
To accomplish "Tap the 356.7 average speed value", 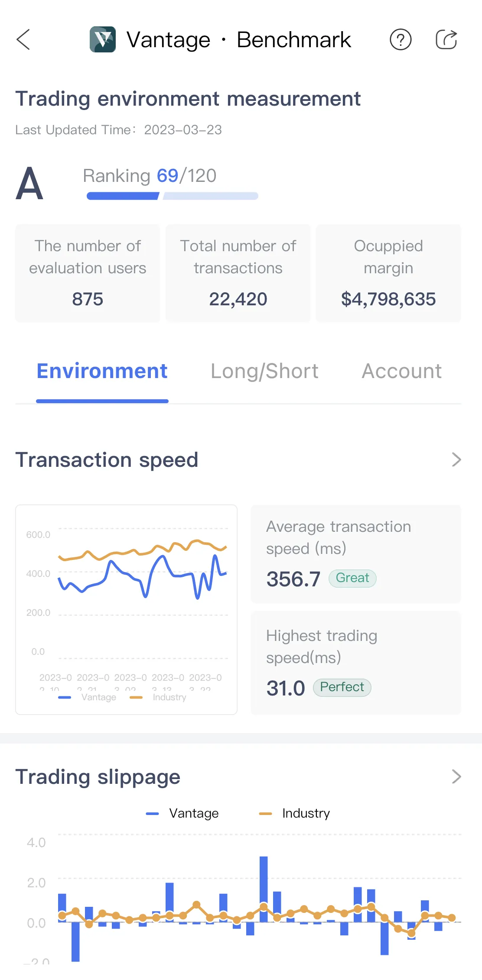I will pos(293,579).
